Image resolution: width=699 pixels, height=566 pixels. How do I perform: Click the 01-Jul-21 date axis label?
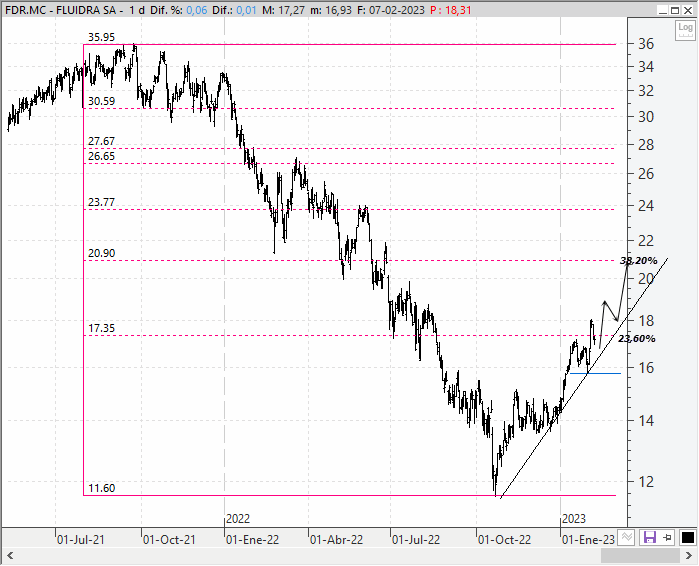click(81, 540)
